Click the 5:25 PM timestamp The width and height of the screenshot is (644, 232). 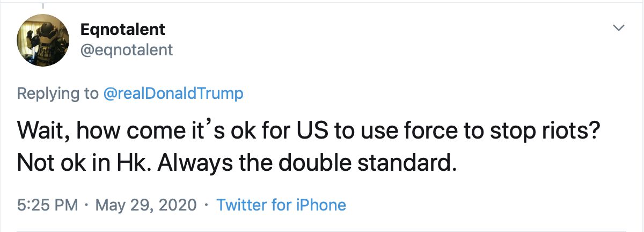pyautogui.click(x=48, y=205)
